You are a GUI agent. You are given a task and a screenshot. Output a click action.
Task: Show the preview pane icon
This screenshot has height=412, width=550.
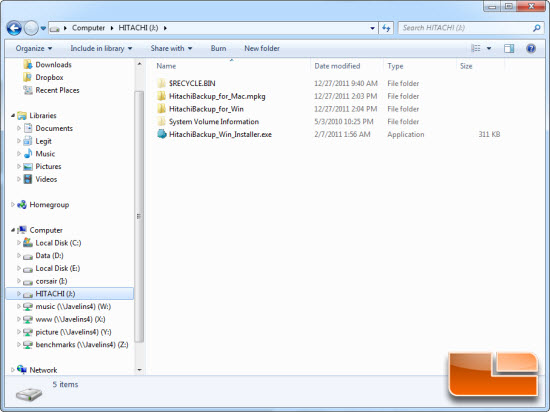point(509,48)
